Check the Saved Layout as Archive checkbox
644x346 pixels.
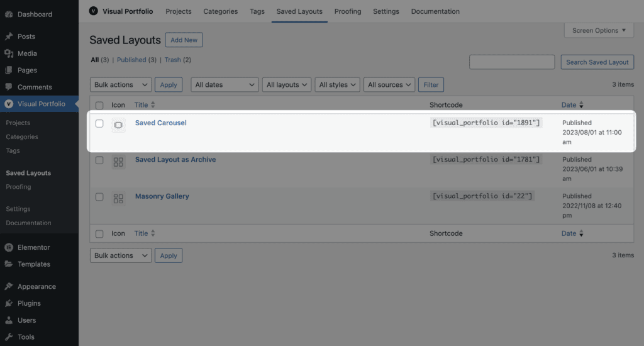pyautogui.click(x=99, y=160)
